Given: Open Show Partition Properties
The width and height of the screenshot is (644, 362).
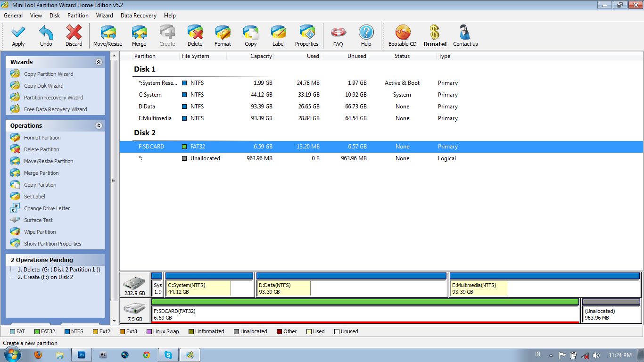Looking at the screenshot, I should pos(52,244).
